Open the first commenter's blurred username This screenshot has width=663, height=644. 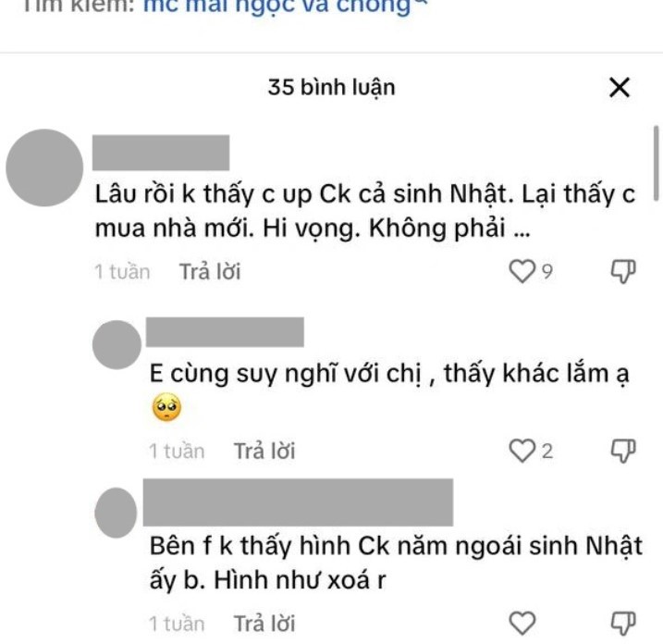coord(161,153)
